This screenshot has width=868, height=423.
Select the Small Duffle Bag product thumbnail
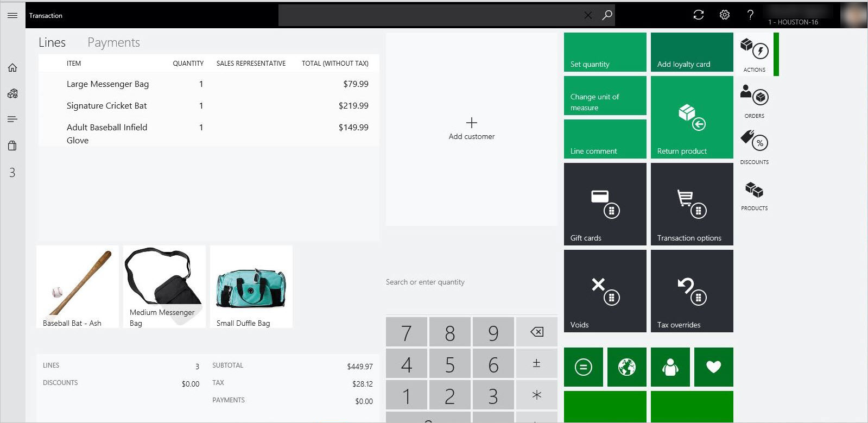point(251,287)
